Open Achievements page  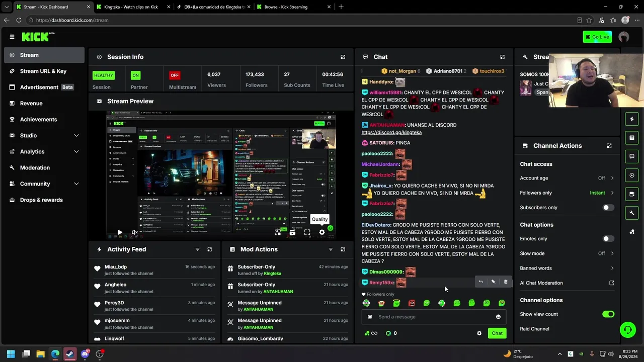[x=44, y=120]
